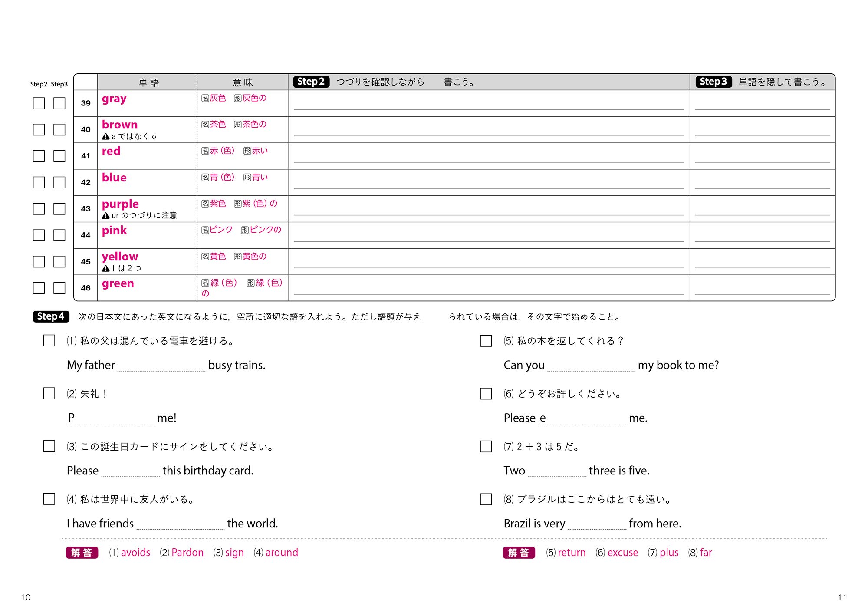Tick checkbox for question (1) about busy trains
Viewport: 868px width, 616px height.
coord(49,340)
